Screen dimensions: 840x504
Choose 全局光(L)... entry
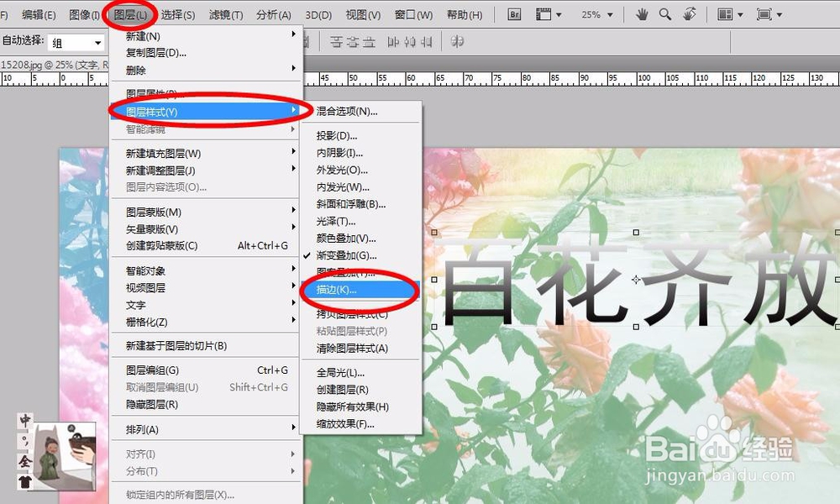(x=340, y=372)
